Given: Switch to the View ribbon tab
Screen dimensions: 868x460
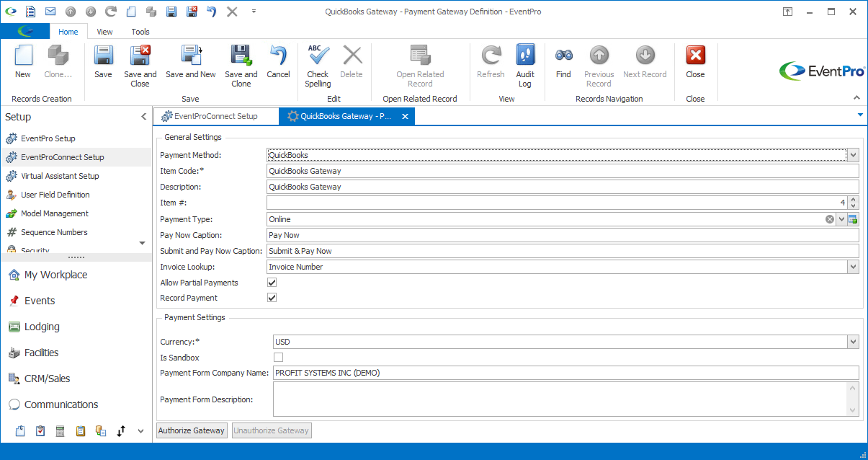Looking at the screenshot, I should point(104,32).
